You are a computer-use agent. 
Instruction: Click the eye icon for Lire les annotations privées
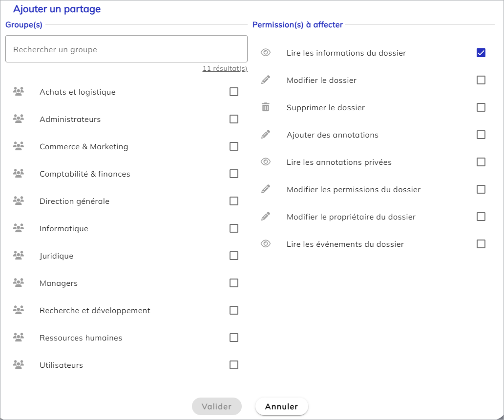tap(266, 162)
